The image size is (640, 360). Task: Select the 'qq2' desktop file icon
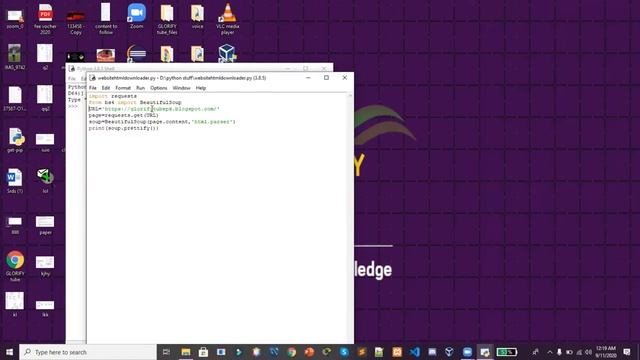pyautogui.click(x=45, y=98)
